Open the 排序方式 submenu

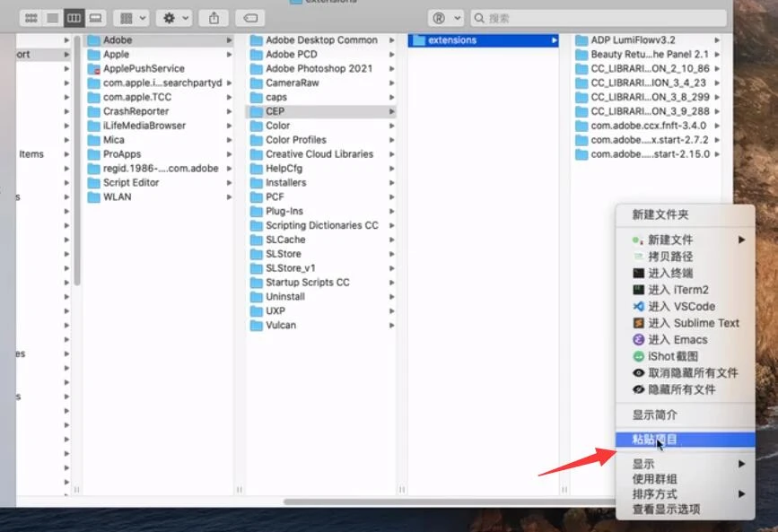686,494
